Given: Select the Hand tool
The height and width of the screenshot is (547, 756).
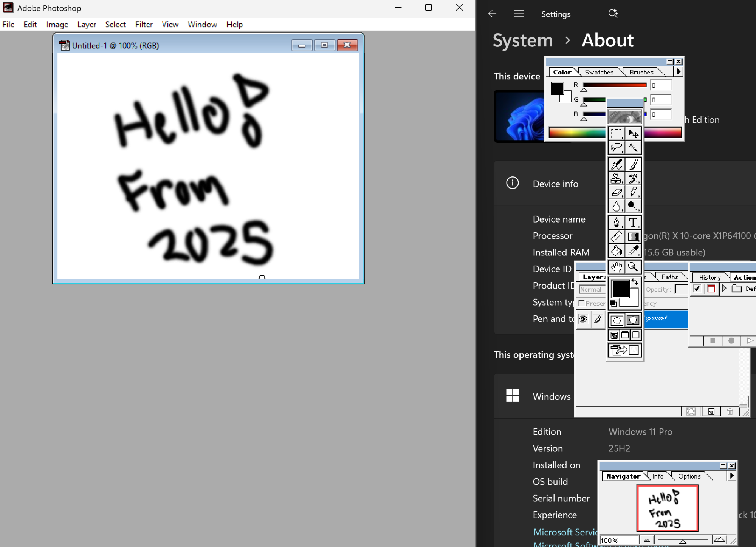Looking at the screenshot, I should pyautogui.click(x=616, y=267).
